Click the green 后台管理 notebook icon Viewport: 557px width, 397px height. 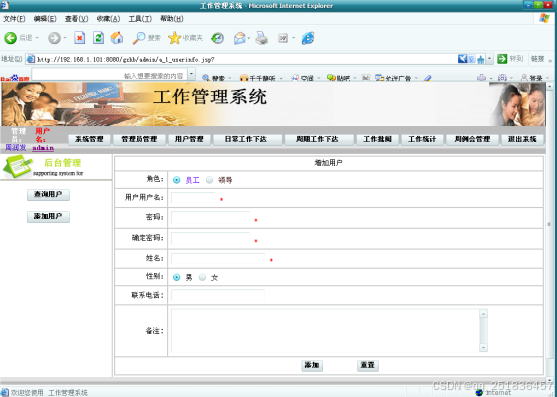(x=18, y=166)
